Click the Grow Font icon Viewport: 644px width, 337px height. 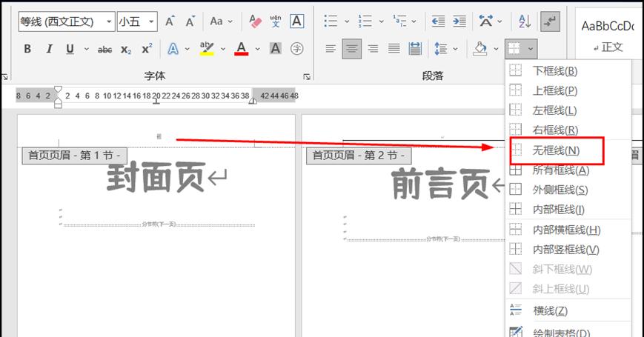(x=170, y=21)
